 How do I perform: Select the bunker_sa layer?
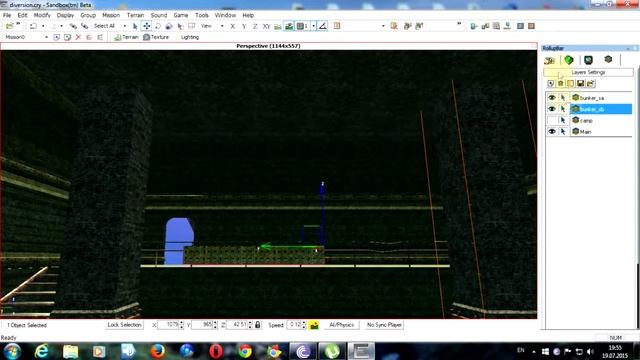click(591, 98)
